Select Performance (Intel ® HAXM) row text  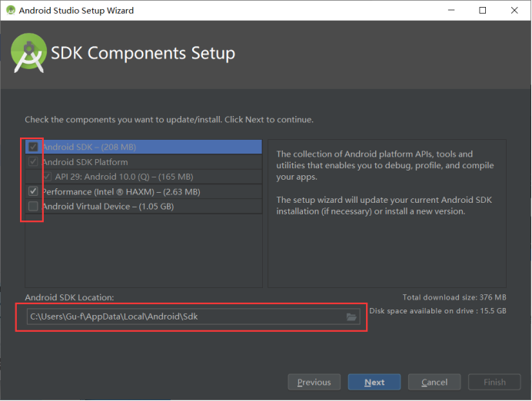(121, 192)
